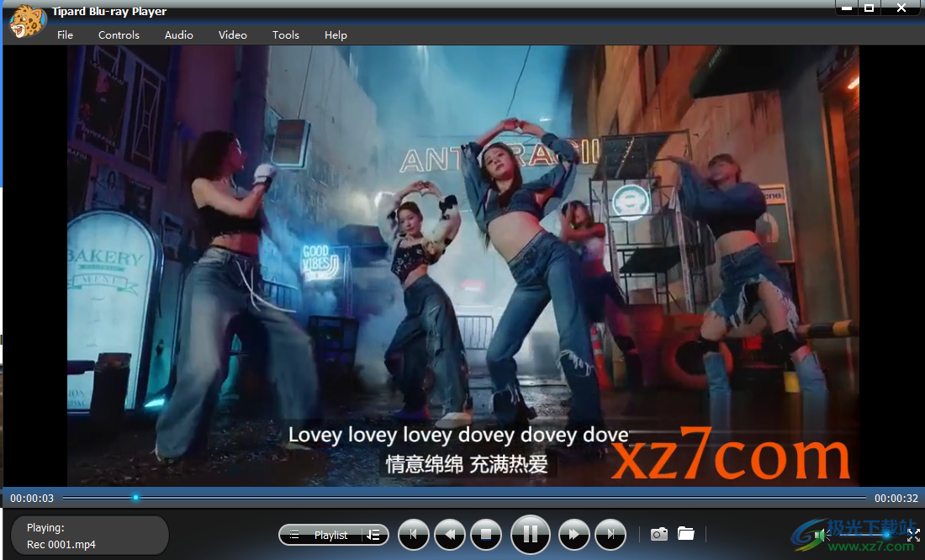The width and height of the screenshot is (925, 560).
Task: Click the Playlist button
Action: point(333,535)
